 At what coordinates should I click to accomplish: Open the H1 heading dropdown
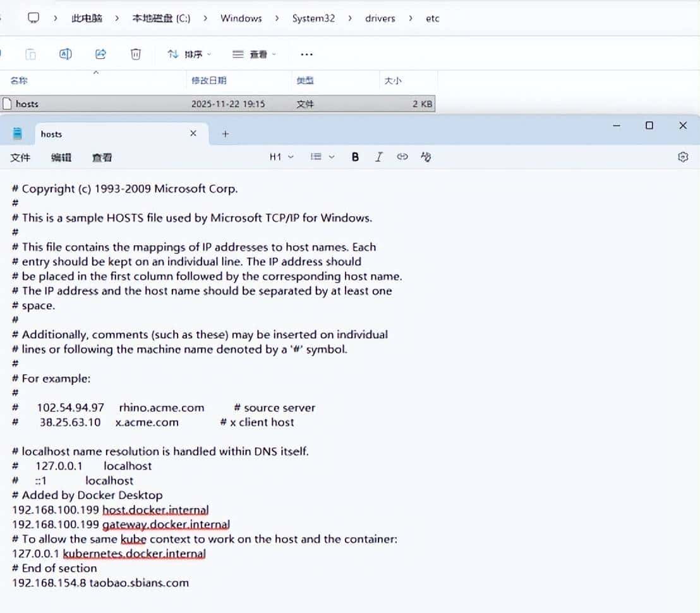(281, 157)
